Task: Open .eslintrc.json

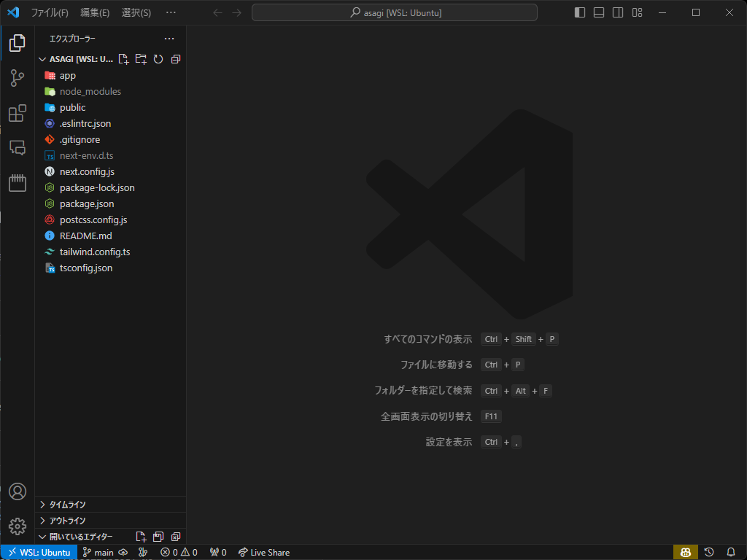Action: 111,124
